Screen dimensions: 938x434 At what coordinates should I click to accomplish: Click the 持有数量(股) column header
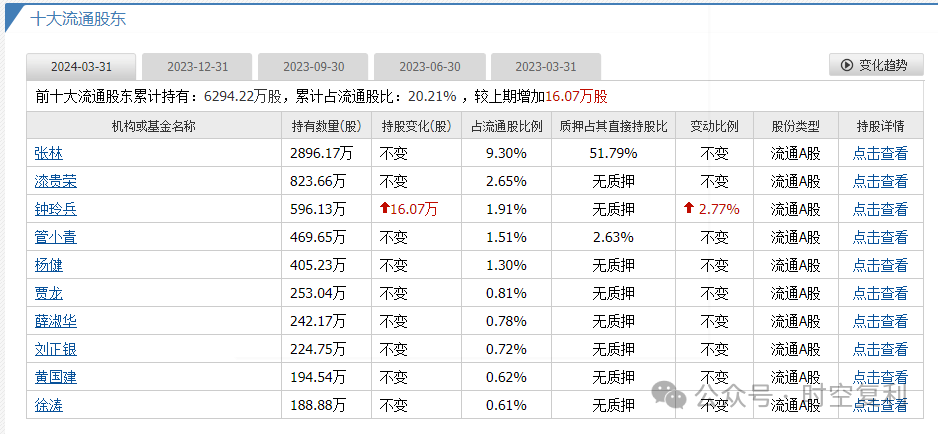[x=327, y=126]
